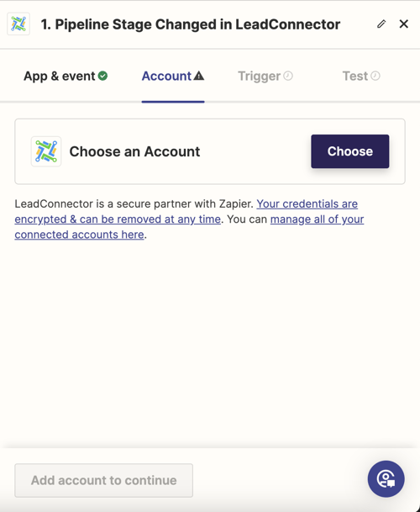
Task: Click the warning triangle beside Account
Action: 199,76
